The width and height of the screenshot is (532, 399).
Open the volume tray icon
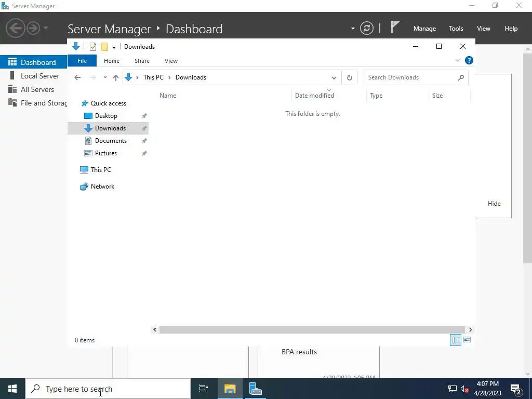(464, 389)
